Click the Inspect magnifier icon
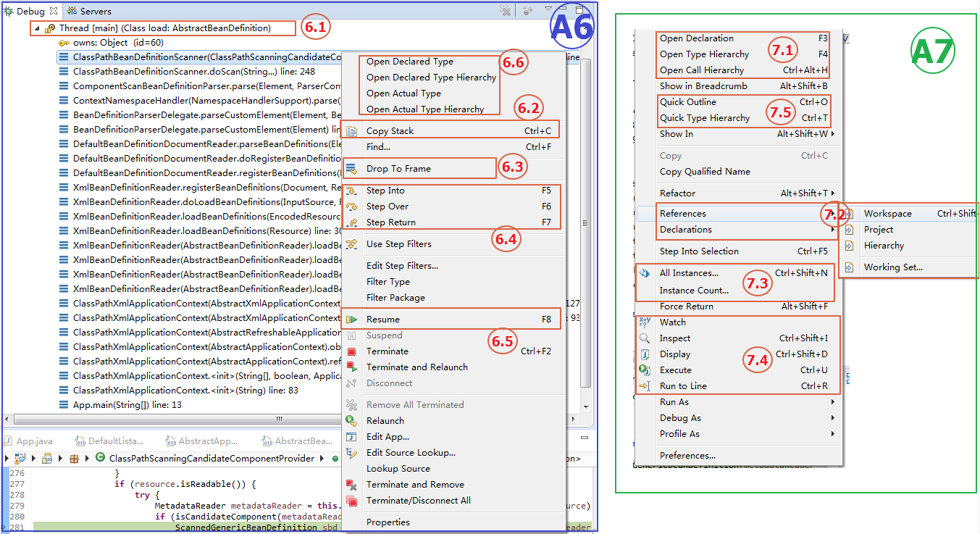 click(645, 338)
